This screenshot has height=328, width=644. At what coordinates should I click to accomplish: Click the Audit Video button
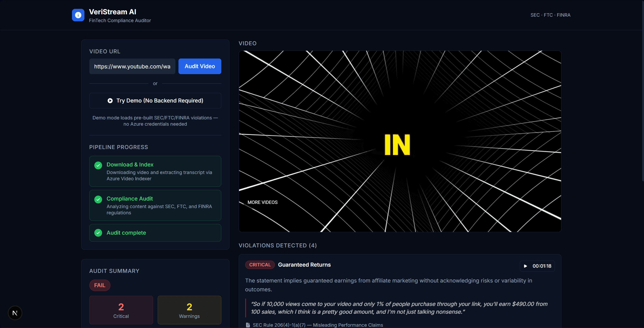[200, 66]
